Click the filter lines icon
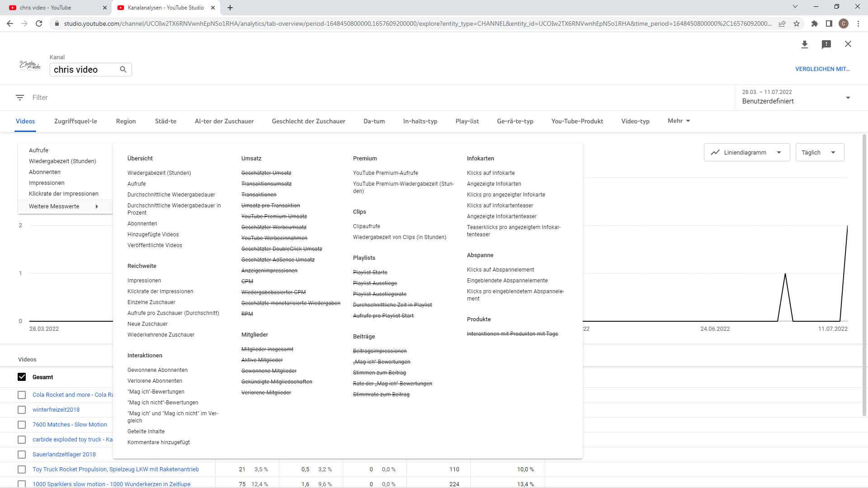This screenshot has height=488, width=868. [x=20, y=98]
